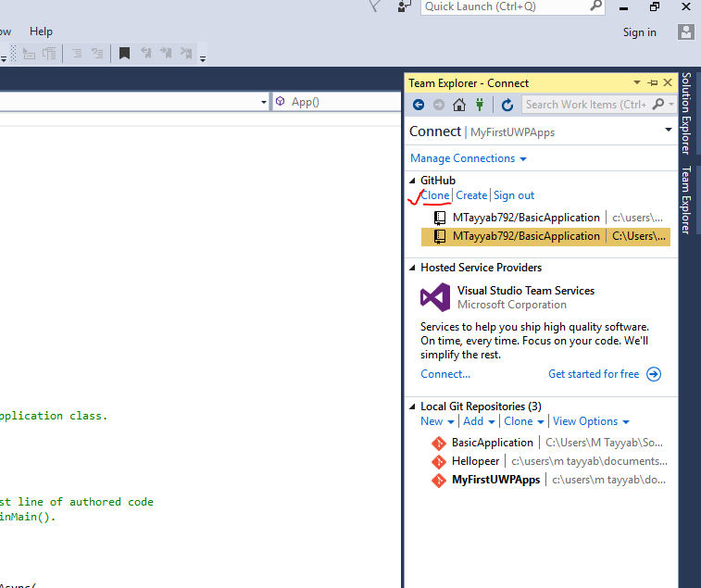Go to the Team Explorer Home page
Screen dimensions: 701x588
pos(459,105)
